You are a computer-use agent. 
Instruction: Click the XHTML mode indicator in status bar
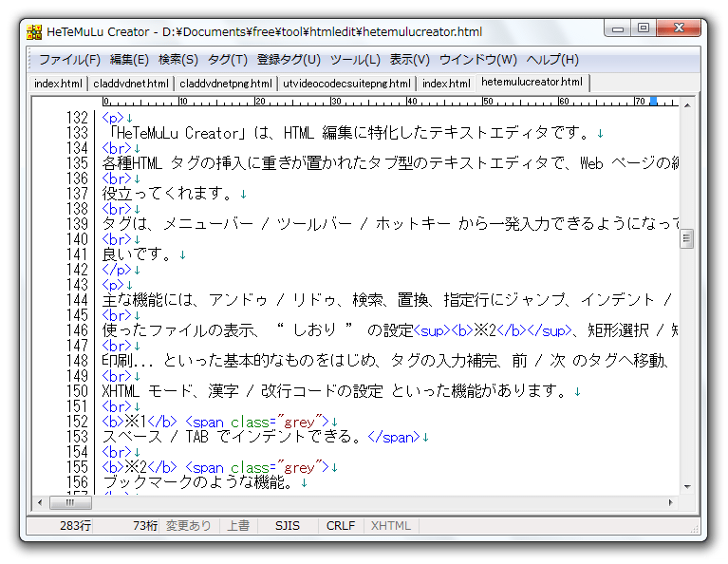[x=390, y=525]
